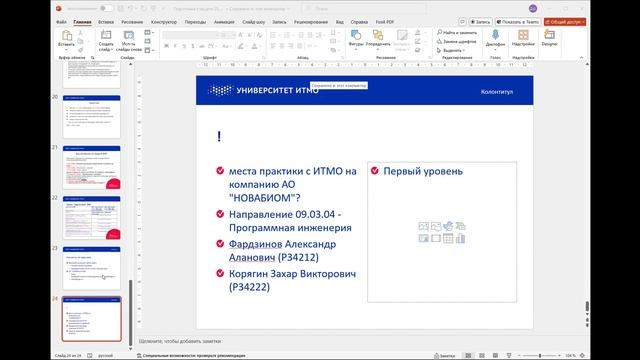Click Replace fonts (Замена шрифтов)
Viewport: 640px width, 360px height.
click(x=456, y=41)
